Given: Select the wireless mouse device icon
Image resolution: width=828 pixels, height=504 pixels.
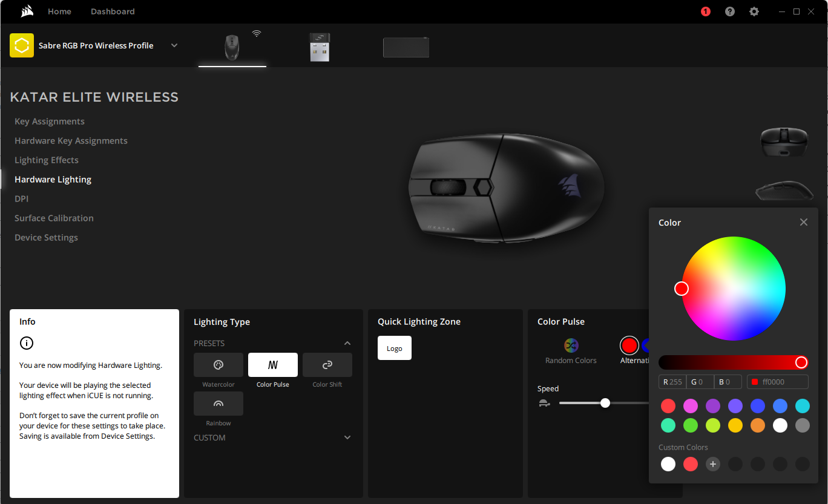Looking at the screenshot, I should 232,47.
